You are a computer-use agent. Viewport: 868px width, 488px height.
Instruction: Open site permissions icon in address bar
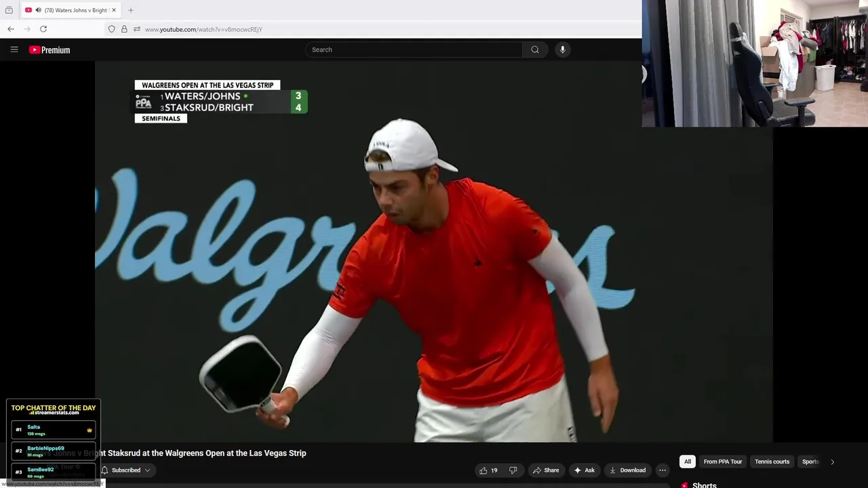click(137, 29)
